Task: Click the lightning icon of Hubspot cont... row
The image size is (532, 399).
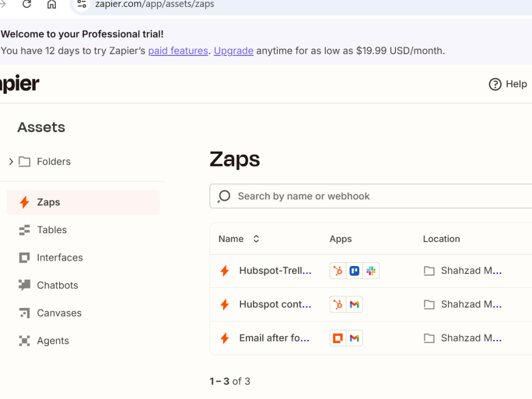Action: [225, 304]
